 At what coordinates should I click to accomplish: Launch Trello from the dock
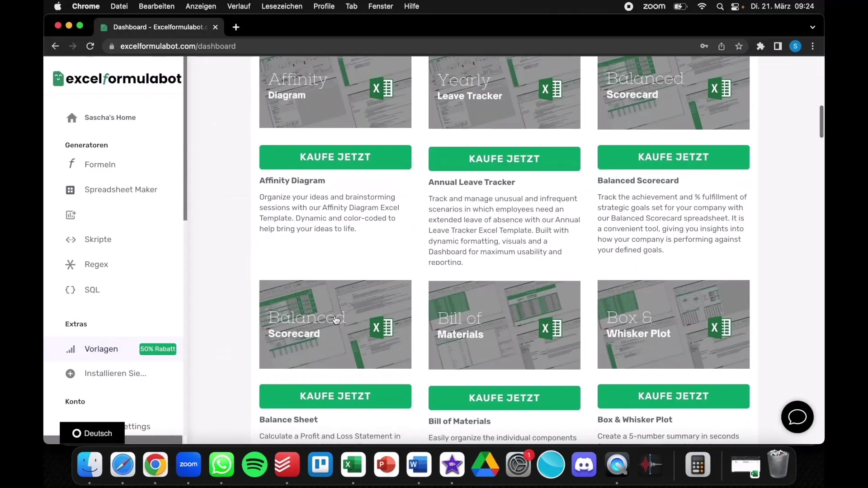[320, 465]
